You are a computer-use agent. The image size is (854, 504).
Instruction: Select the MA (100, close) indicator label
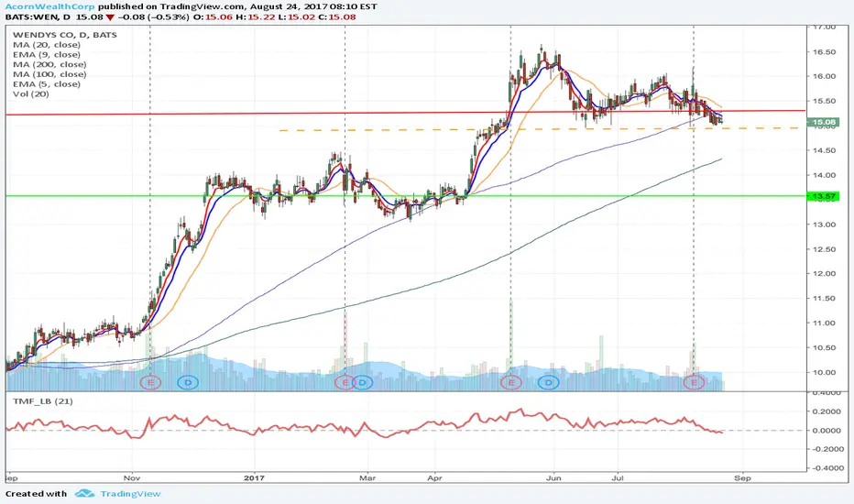tap(49, 74)
